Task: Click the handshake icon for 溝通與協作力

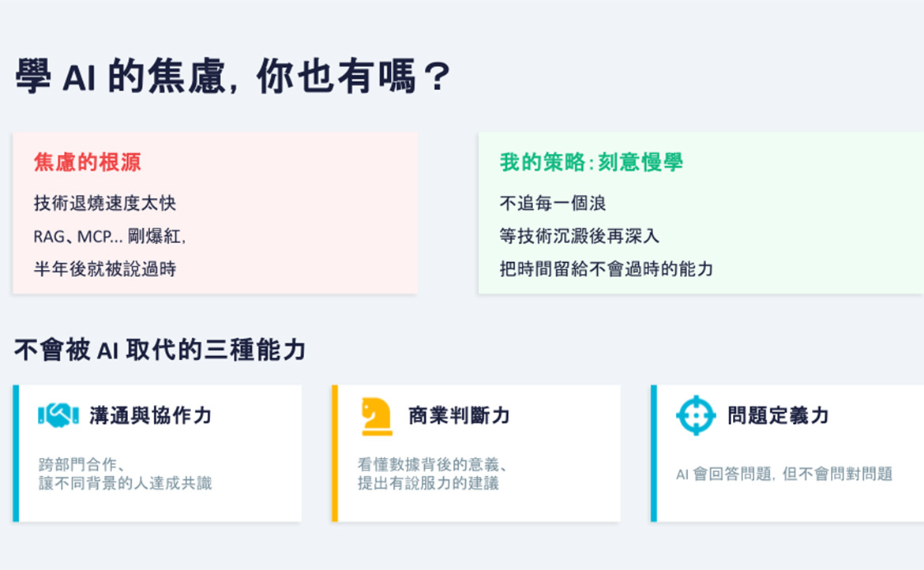Action: [x=58, y=416]
